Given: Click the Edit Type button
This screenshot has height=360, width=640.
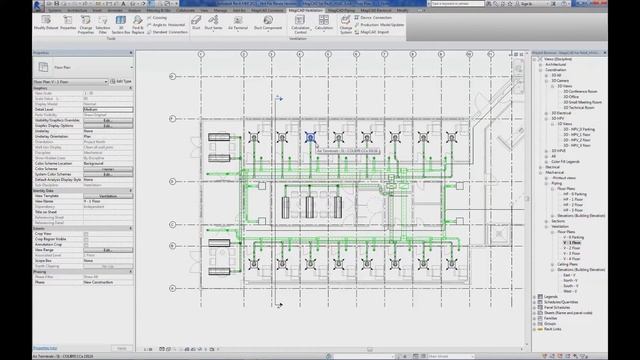Looking at the screenshot, I should click(121, 82).
